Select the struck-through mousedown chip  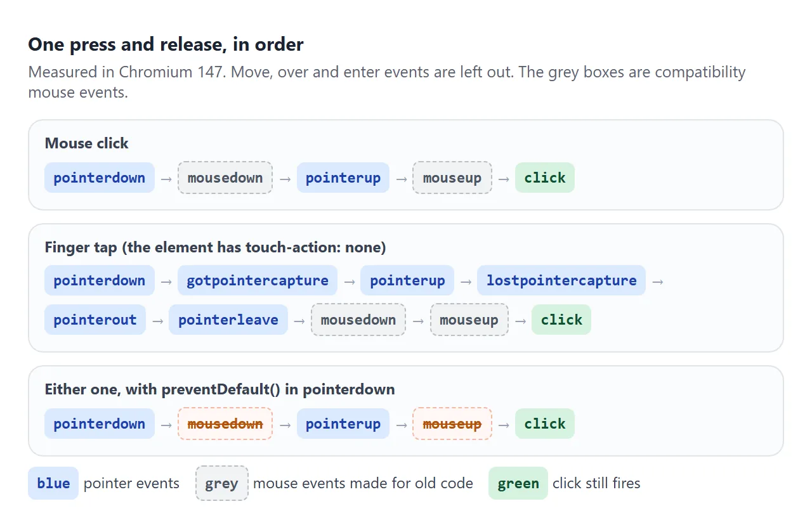click(x=225, y=424)
